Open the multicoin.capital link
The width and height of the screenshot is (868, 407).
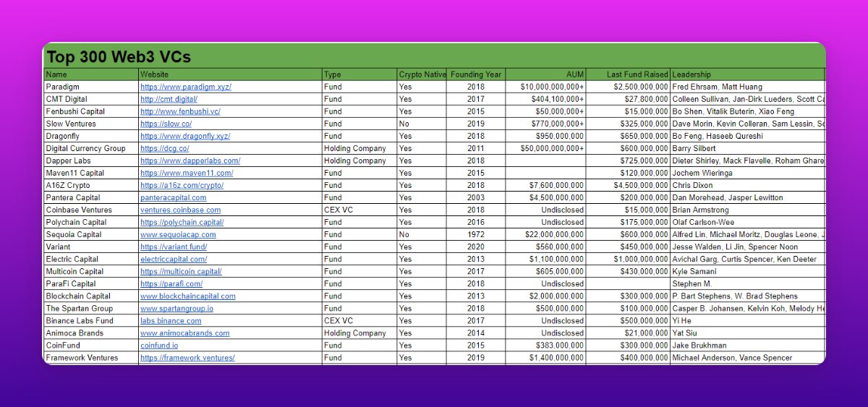coord(181,271)
